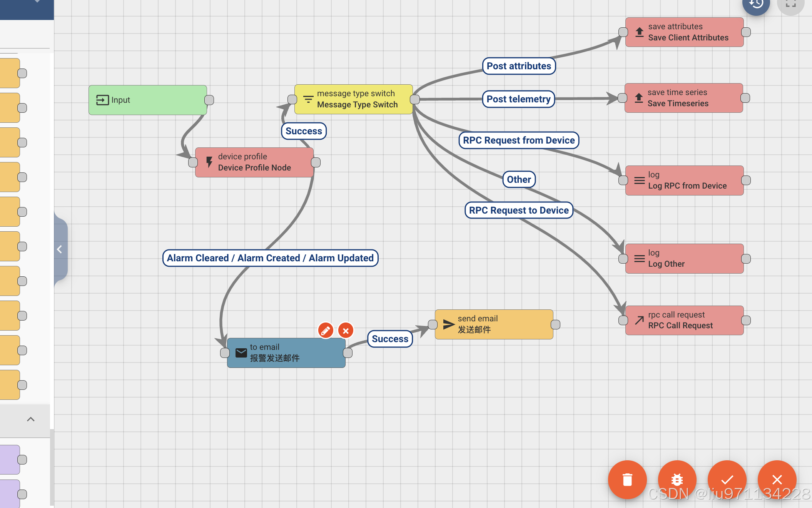Screen dimensions: 812x508
Task: Collapse the node category with up chevron
Action: tap(31, 419)
